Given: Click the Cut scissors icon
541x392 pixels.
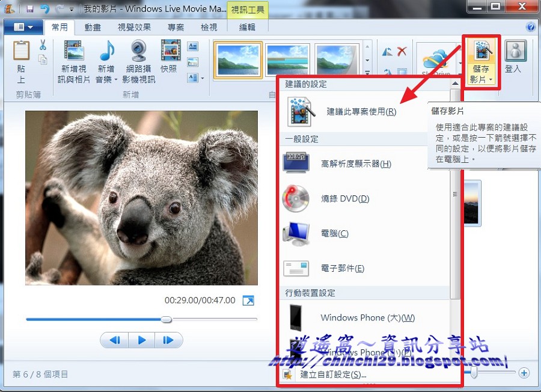Looking at the screenshot, I should point(43,45).
